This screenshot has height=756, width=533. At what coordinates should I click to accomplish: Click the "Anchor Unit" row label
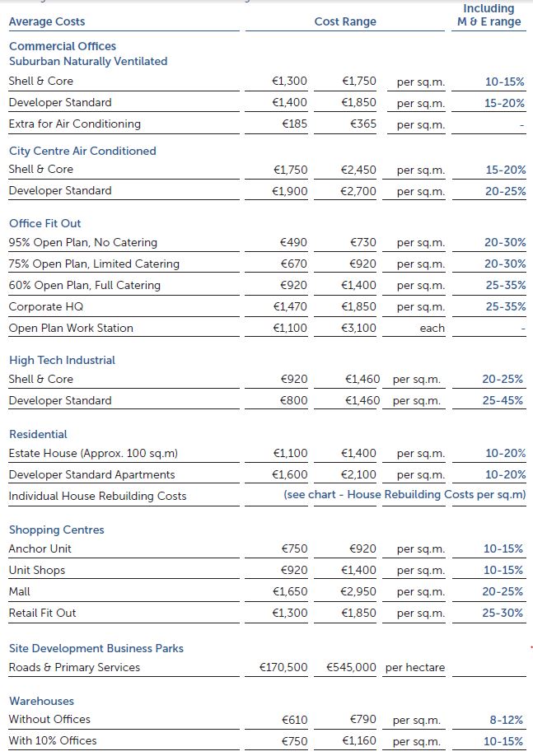[x=40, y=548]
